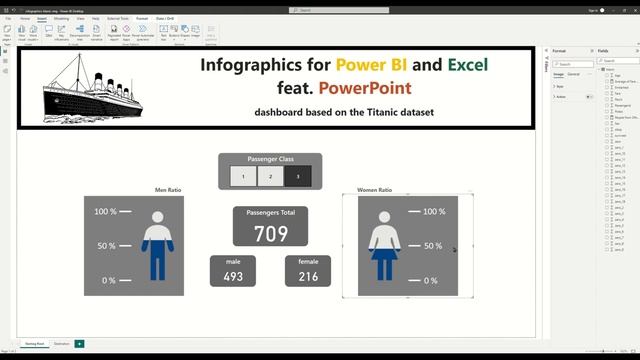
Task: Insert a Paginated report visual
Action: click(x=114, y=32)
